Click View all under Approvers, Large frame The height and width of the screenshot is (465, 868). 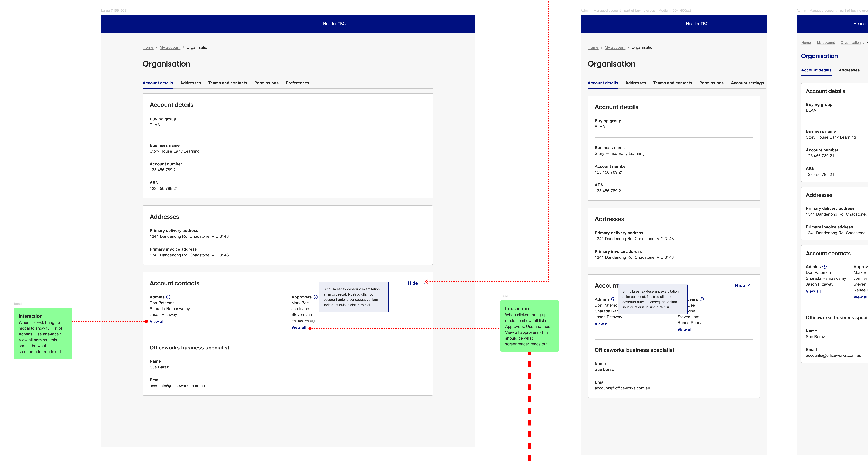coord(299,327)
